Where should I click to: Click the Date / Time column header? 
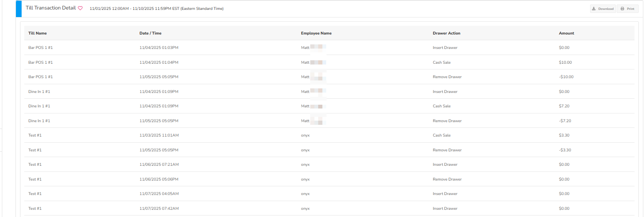pyautogui.click(x=150, y=33)
